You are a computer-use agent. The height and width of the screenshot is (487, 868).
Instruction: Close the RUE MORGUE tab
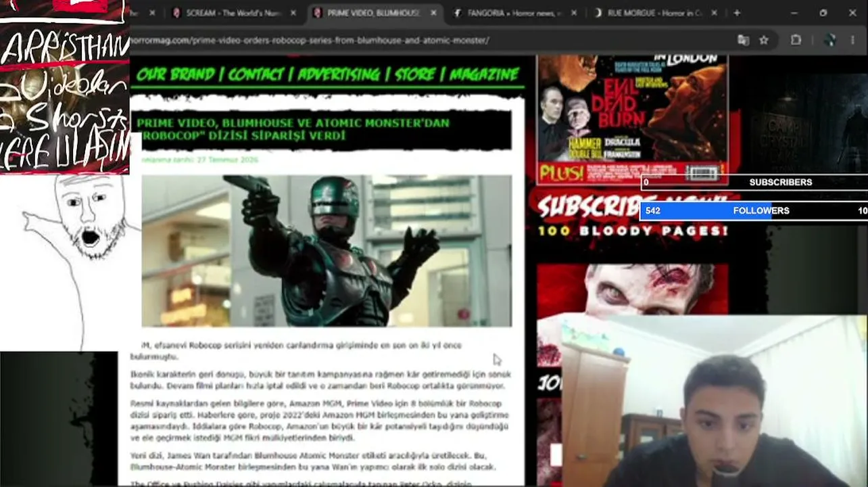(715, 13)
